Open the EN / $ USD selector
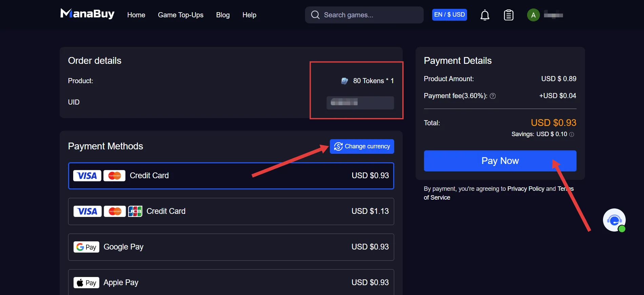 (449, 15)
